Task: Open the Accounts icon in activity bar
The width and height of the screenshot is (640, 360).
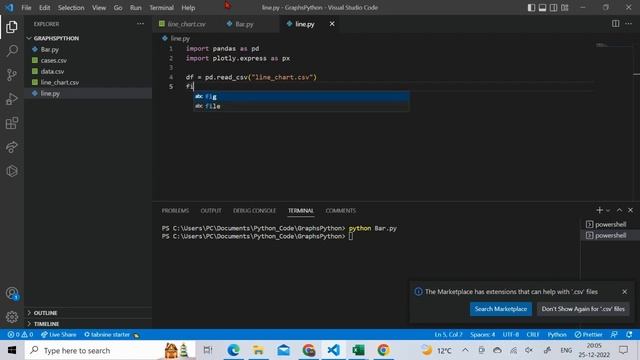Action: tap(12, 293)
